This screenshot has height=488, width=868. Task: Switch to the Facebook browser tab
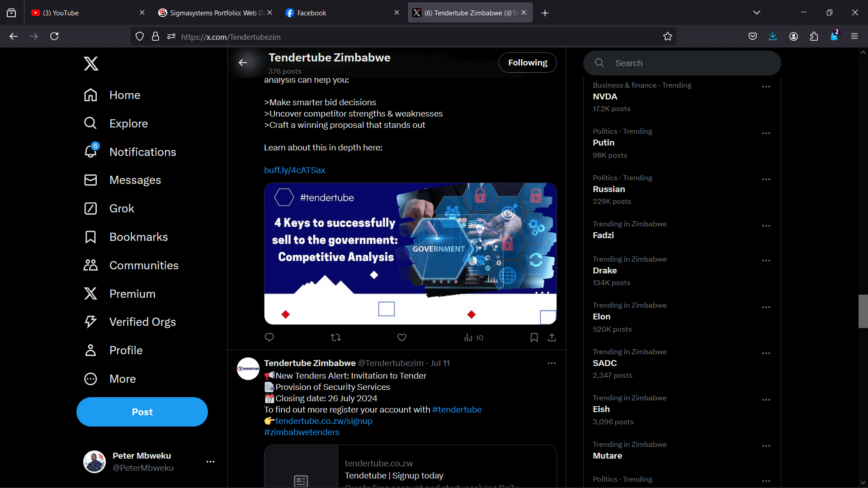311,13
